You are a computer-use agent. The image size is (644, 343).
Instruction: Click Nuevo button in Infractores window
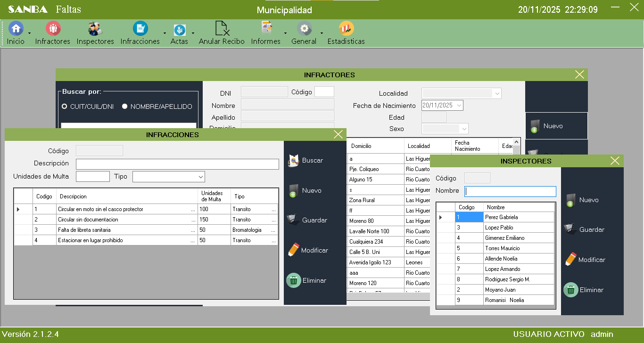point(556,126)
